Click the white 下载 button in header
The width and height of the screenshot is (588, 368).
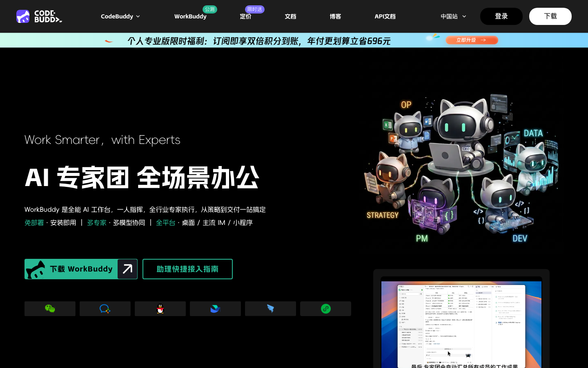550,16
